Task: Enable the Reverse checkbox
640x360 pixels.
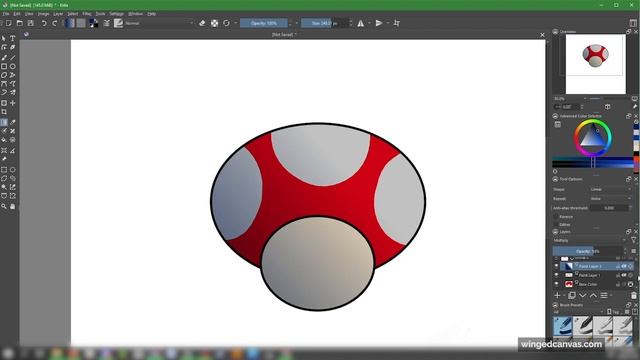Action: (x=556, y=216)
